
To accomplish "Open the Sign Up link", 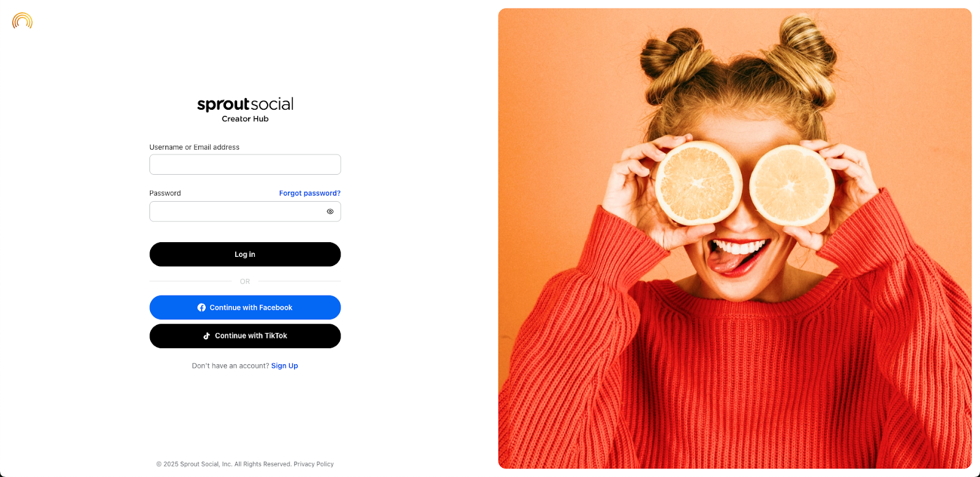I will pyautogui.click(x=285, y=366).
